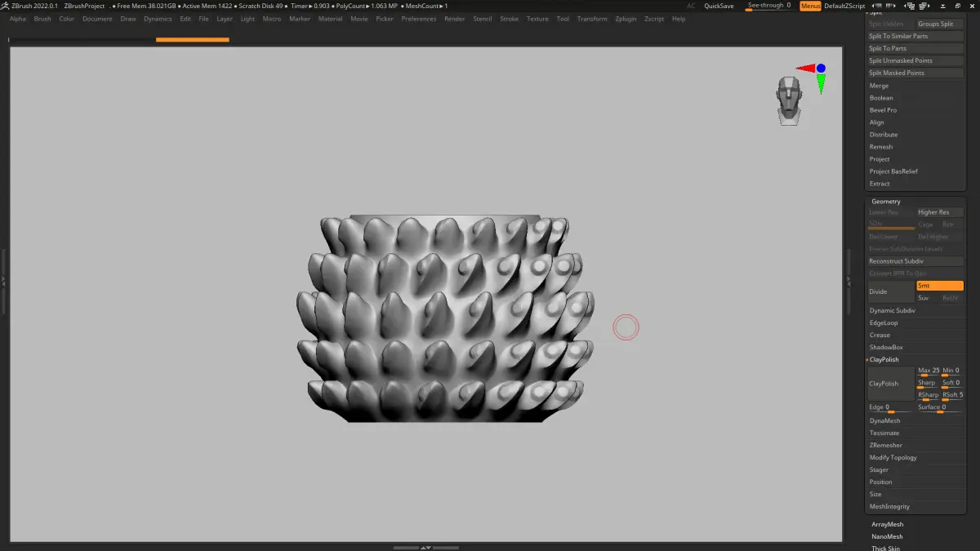Click the Groups Split button

[x=940, y=24]
